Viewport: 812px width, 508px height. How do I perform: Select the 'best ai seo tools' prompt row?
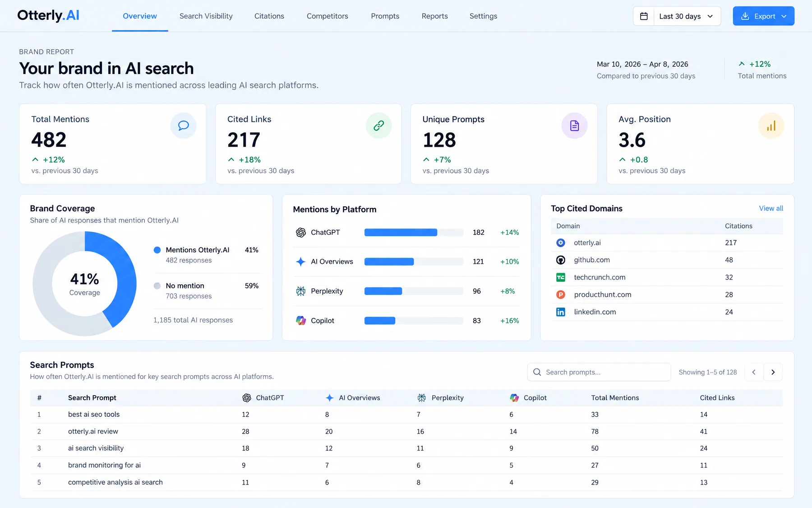click(x=406, y=415)
